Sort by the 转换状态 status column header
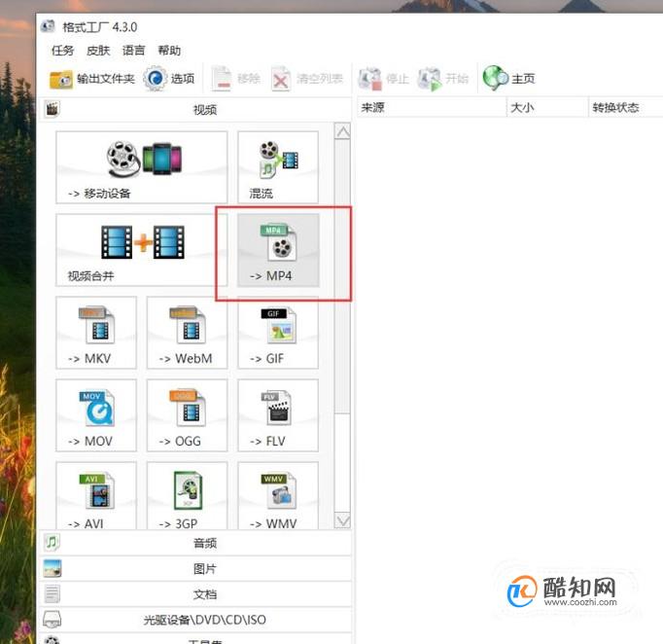 [626, 107]
